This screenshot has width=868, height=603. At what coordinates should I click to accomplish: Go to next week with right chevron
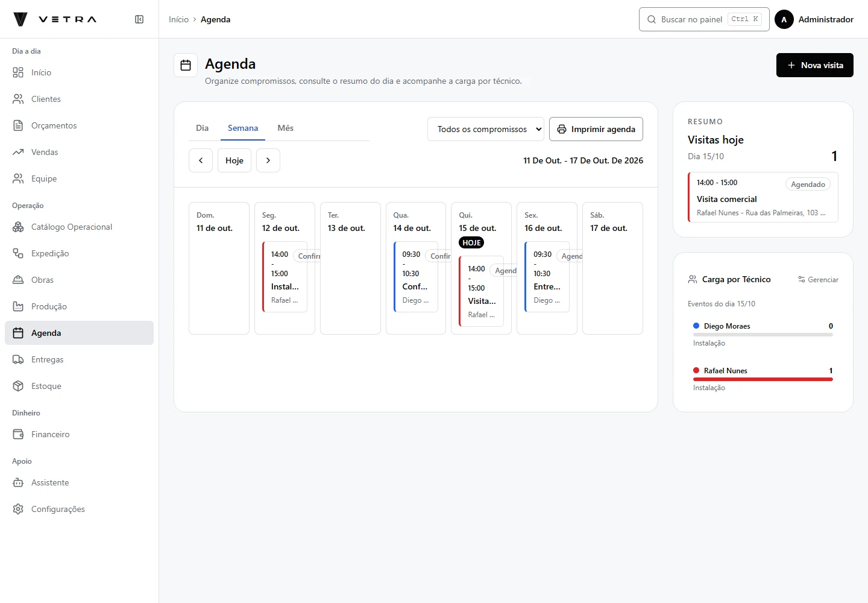268,160
